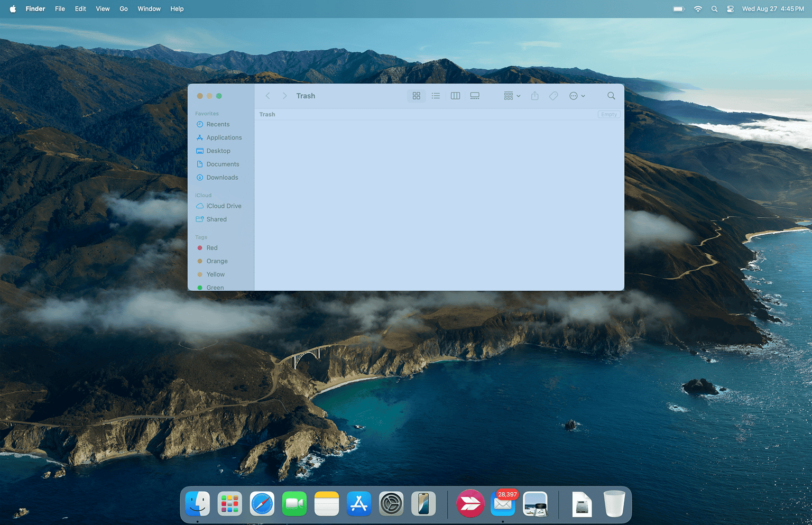Open Control Center in the menu bar
Viewport: 812px width, 525px height.
[730, 8]
